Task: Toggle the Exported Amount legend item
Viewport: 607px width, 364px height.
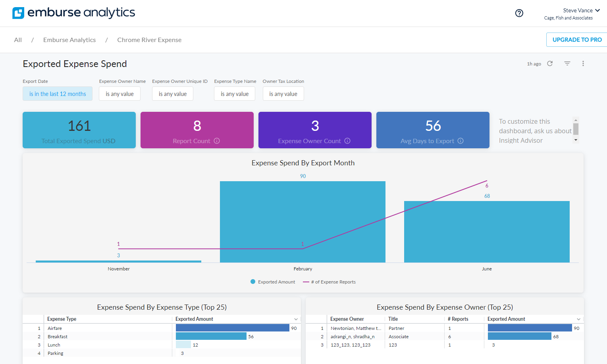Action: click(273, 282)
